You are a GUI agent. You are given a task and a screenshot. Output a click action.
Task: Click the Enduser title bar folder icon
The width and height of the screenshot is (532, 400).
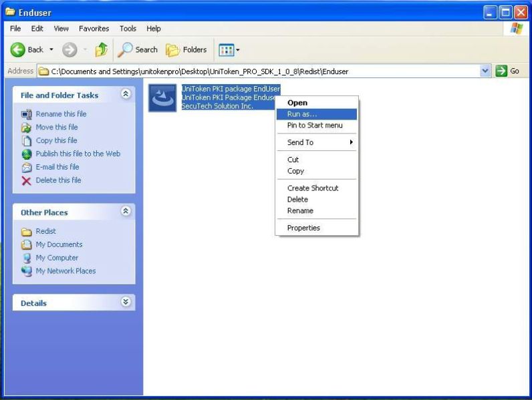[x=10, y=12]
